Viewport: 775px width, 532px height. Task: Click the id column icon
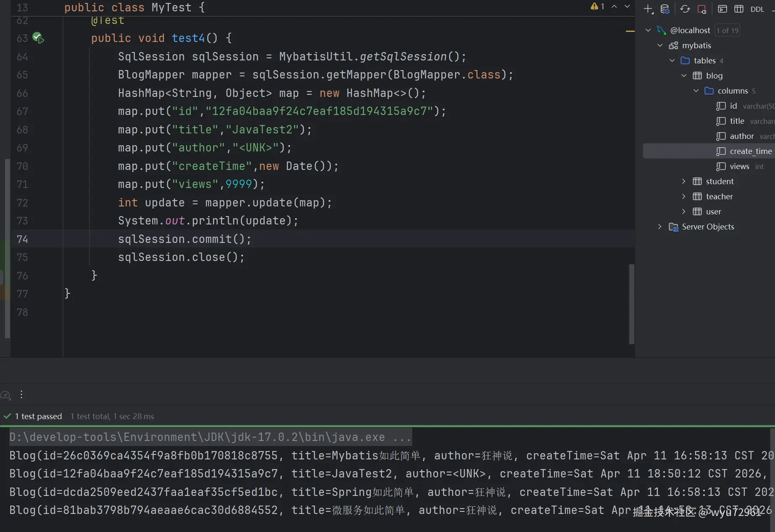[x=721, y=106]
